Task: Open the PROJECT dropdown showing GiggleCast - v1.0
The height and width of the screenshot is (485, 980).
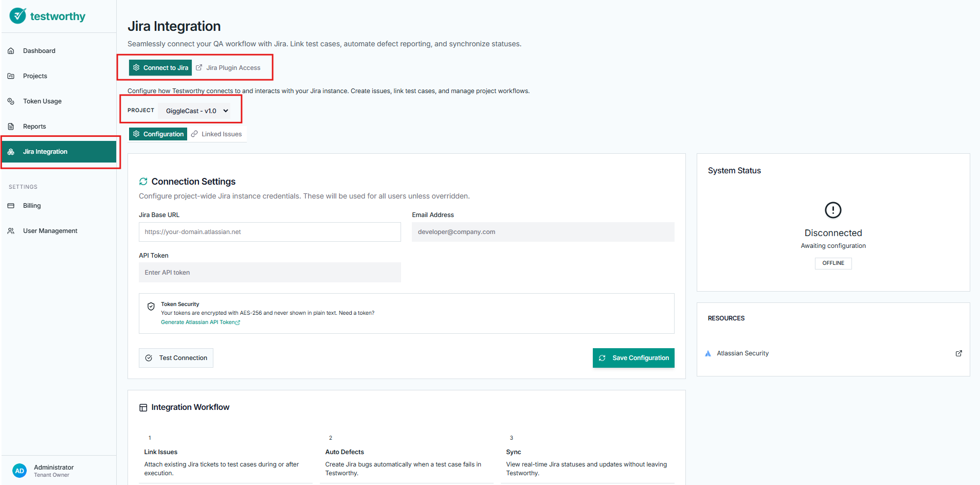Action: pyautogui.click(x=196, y=111)
